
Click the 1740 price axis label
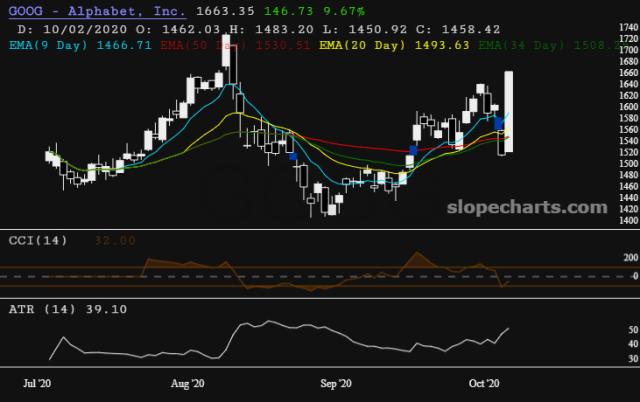(629, 27)
